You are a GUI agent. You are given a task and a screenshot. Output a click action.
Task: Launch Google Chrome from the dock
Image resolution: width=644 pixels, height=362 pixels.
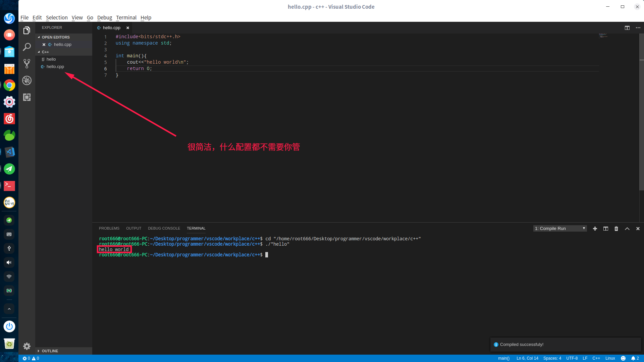9,85
